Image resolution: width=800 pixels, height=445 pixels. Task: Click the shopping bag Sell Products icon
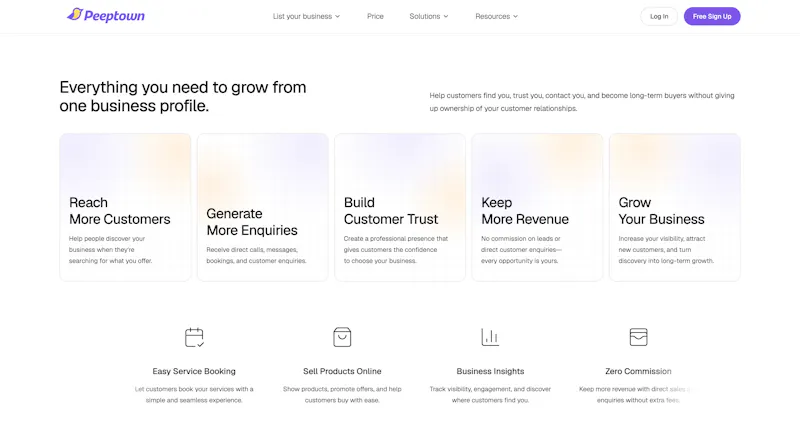click(x=342, y=337)
